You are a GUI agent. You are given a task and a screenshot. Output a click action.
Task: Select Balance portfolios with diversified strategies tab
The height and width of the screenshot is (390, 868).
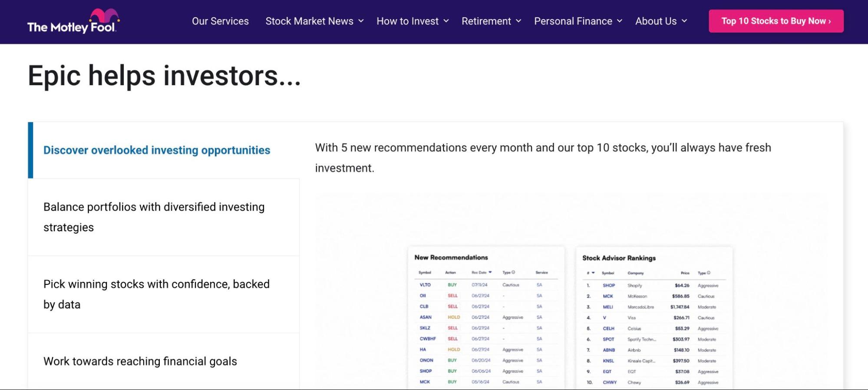pyautogui.click(x=164, y=217)
